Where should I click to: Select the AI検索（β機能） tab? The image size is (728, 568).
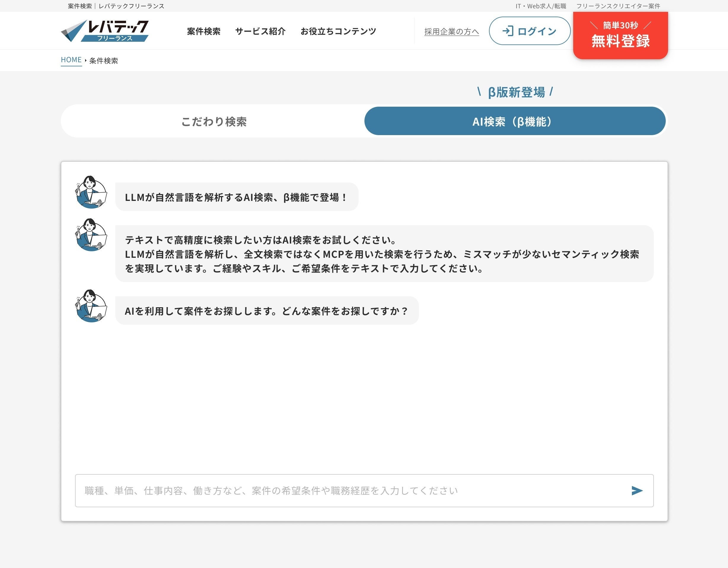pyautogui.click(x=514, y=121)
